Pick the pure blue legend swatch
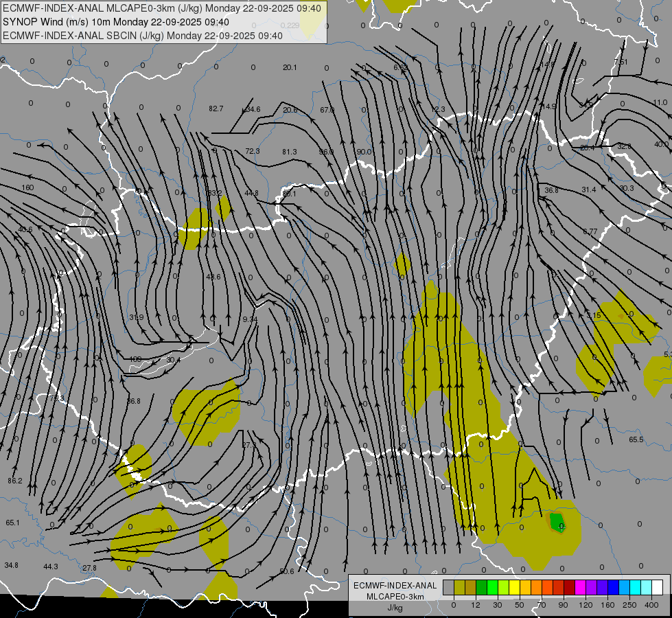Viewport: 672px width, 618px height. [x=614, y=587]
